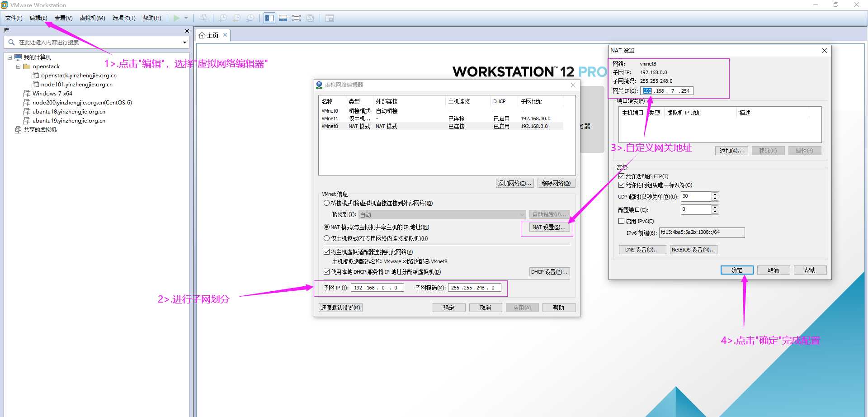Toggle 使用本地 DHCP 服务 checkbox
This screenshot has width=868, height=417.
(326, 272)
